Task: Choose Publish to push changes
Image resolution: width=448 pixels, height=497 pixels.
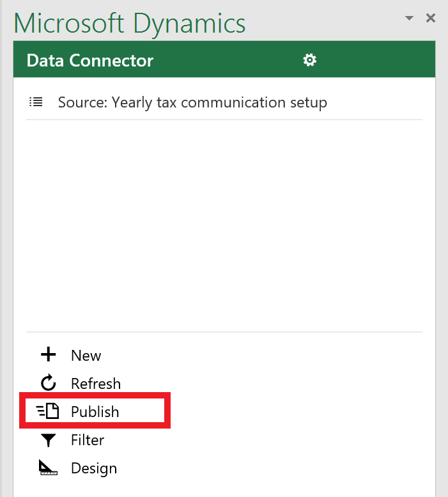Action: pyautogui.click(x=95, y=411)
